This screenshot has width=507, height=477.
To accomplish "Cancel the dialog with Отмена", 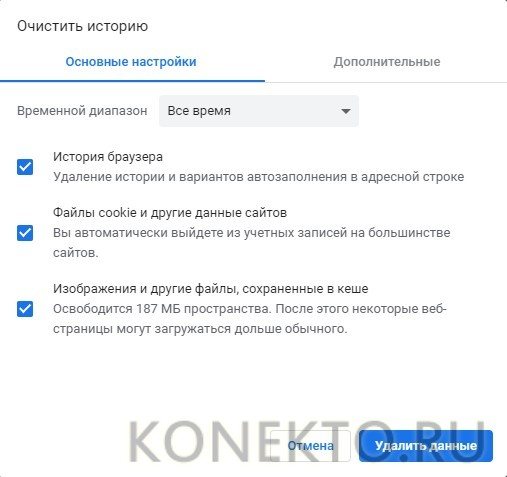I will (310, 446).
